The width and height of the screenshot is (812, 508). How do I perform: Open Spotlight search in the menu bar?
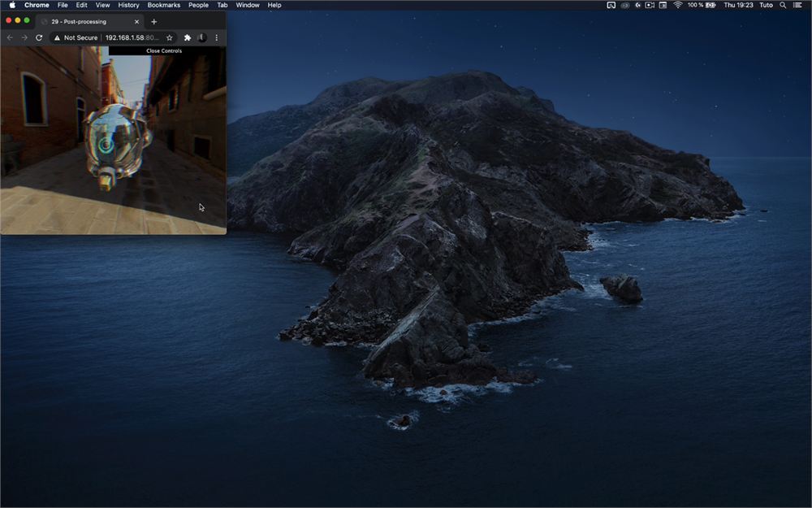783,5
